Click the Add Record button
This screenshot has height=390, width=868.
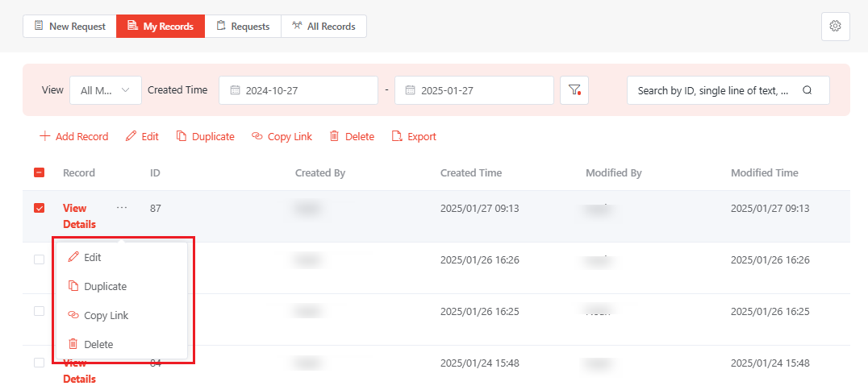tap(73, 137)
